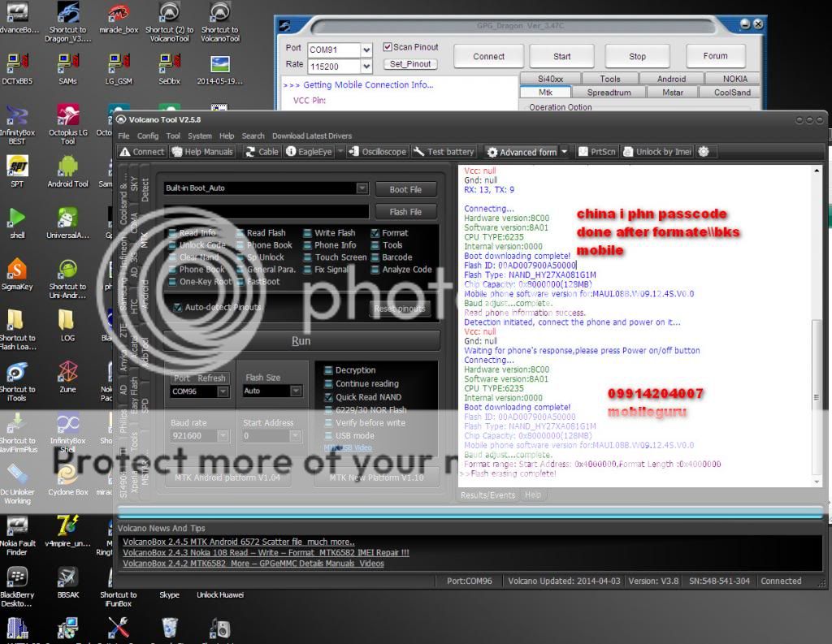The image size is (832, 644).
Task: Open COM91 port dropdown in GPG Dragon
Action: (366, 50)
